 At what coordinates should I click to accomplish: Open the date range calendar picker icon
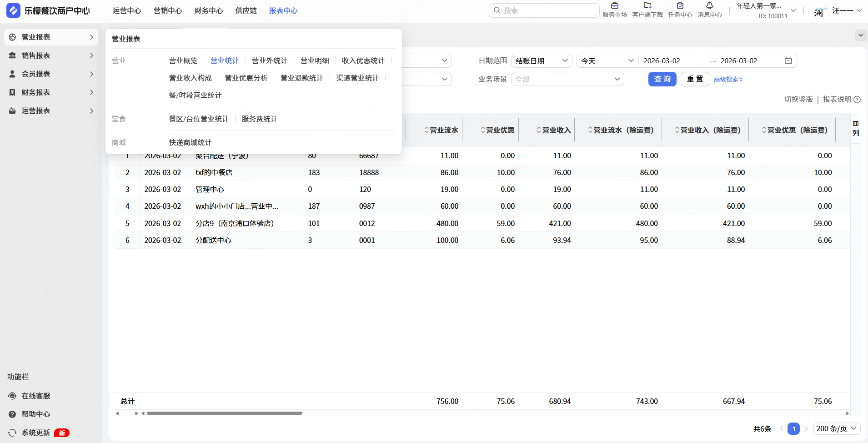point(788,61)
